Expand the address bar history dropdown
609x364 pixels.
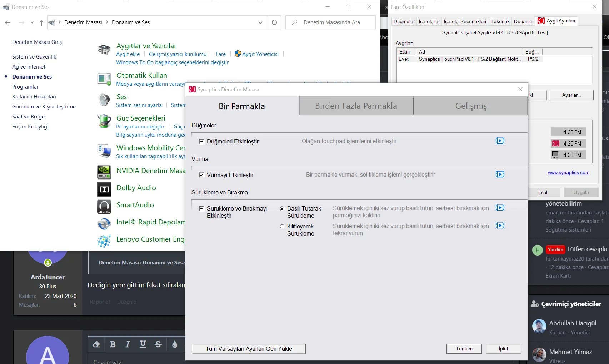(x=260, y=22)
